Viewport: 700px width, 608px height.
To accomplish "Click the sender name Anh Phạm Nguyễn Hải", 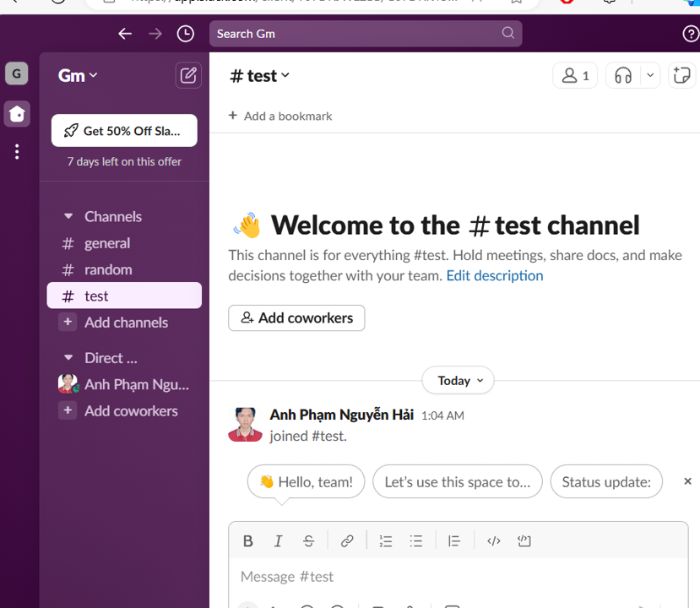I will pyautogui.click(x=341, y=415).
